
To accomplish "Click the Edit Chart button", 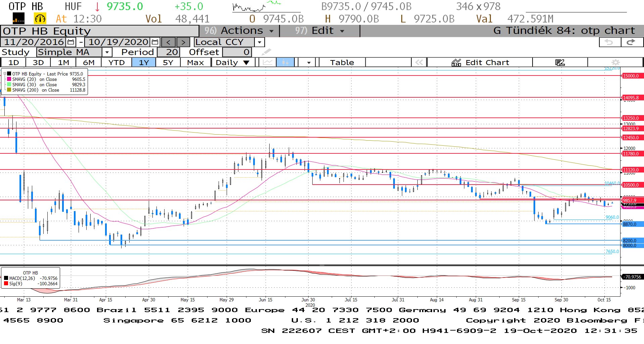I will click(x=480, y=62).
